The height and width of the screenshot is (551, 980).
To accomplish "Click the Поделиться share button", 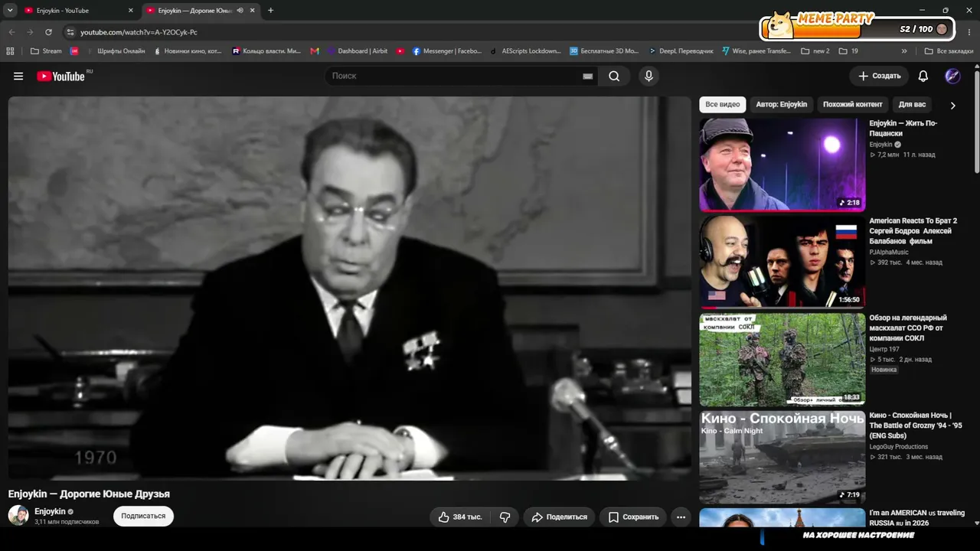I will [x=560, y=517].
